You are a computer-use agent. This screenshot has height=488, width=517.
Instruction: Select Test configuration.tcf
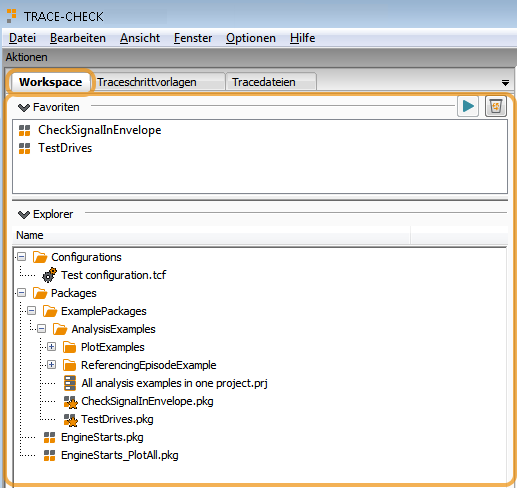pos(114,275)
